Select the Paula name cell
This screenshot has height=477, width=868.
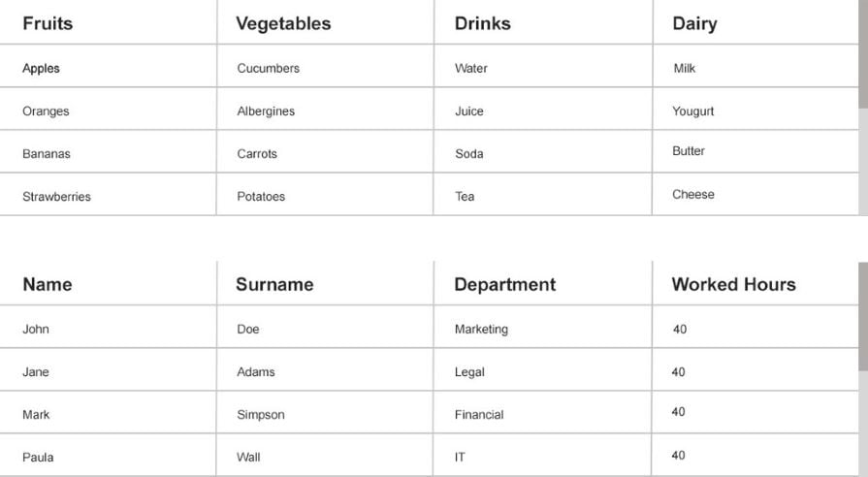(38, 457)
